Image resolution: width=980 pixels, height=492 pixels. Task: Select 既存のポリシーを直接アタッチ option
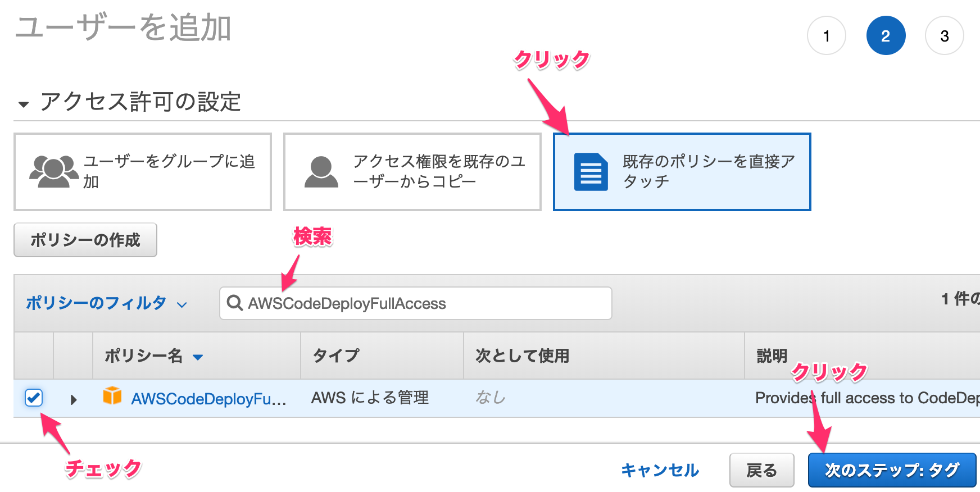[x=682, y=172]
